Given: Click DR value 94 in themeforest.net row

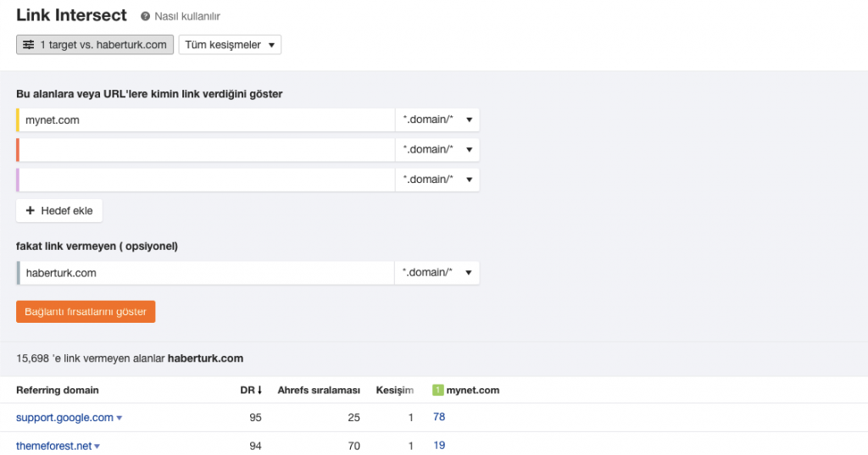Looking at the screenshot, I should point(255,446).
